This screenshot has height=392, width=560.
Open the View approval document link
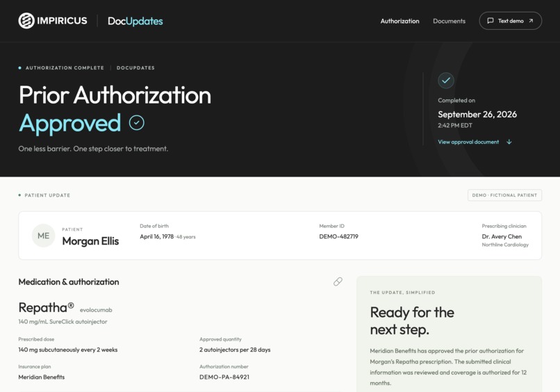[x=468, y=142]
